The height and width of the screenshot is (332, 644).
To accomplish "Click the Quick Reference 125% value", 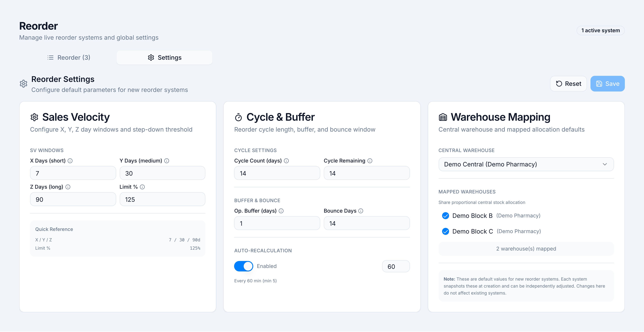I will click(x=195, y=248).
